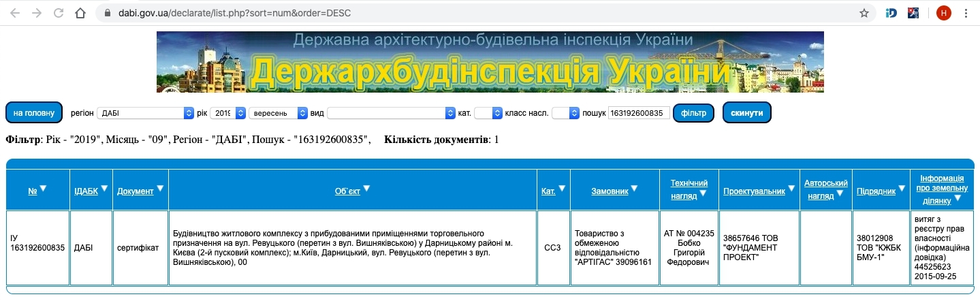The height and width of the screenshot is (301, 980).
Task: Sort by Підрядник column arrow
Action: click(902, 189)
